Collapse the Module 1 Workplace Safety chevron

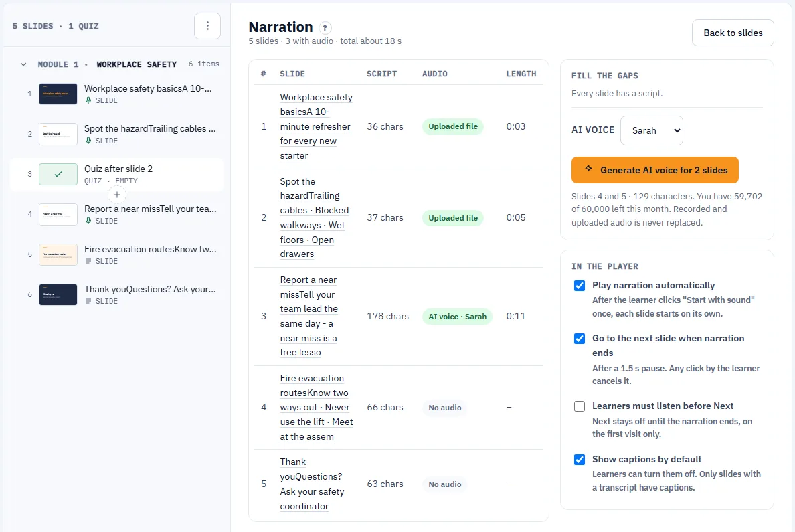pos(23,64)
